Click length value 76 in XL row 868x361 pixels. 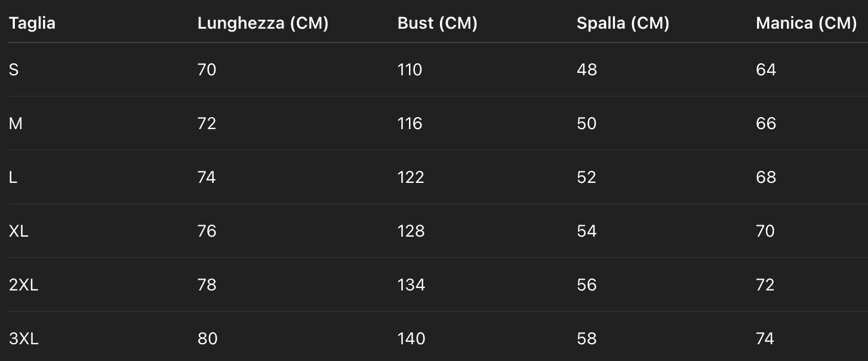coord(207,231)
